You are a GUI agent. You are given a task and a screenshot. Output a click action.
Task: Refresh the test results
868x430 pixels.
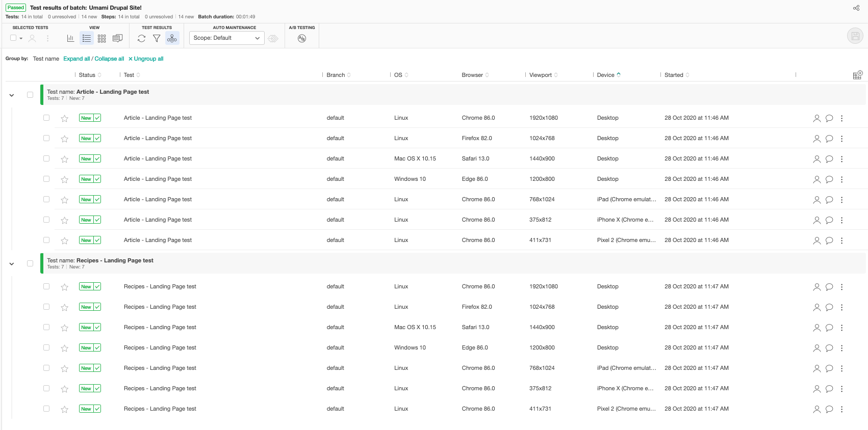pos(142,38)
